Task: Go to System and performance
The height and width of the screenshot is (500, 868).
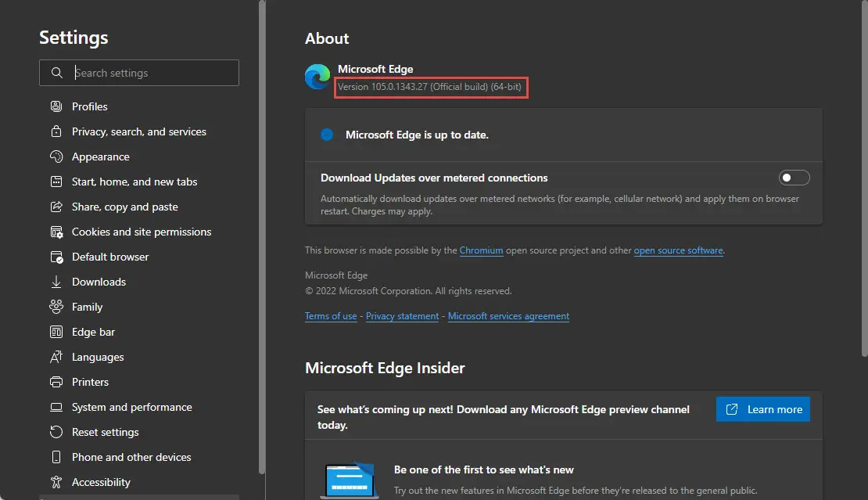Action: tap(131, 408)
